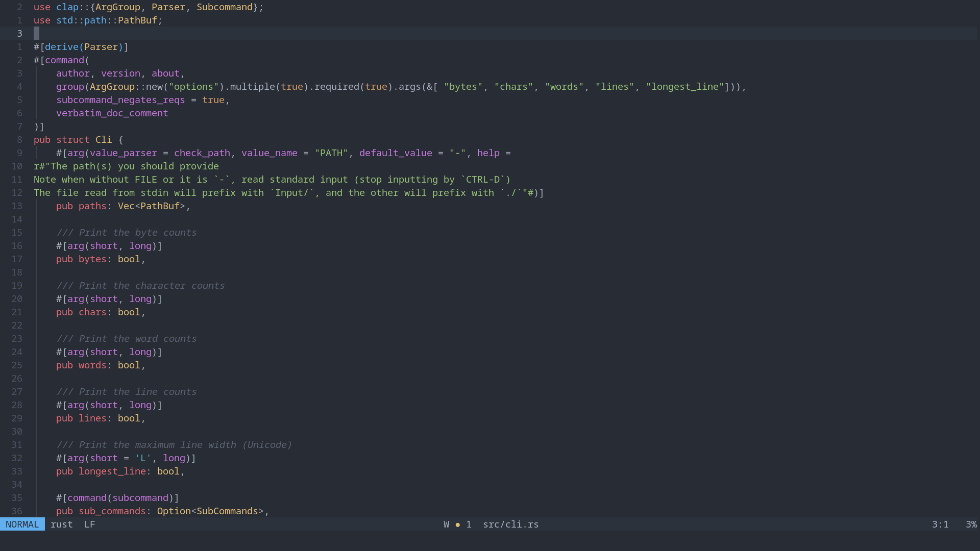Click the 3:1 cursor position indicator
The image size is (980, 551).
(940, 524)
